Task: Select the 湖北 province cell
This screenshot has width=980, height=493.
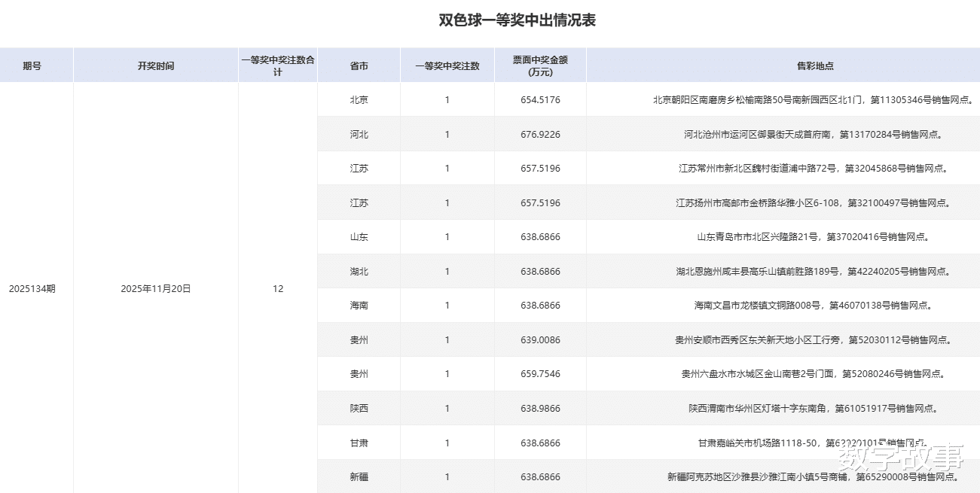Action: tap(359, 271)
